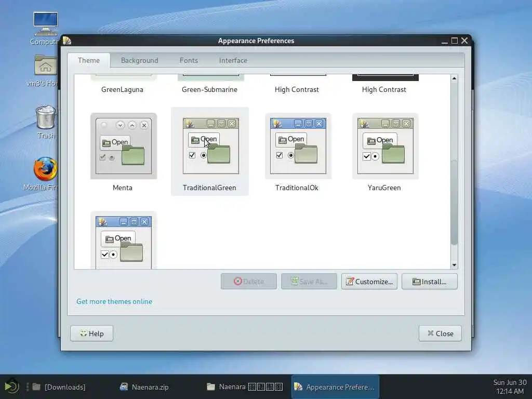Click the scrollbar up arrow in theme list
Viewport: 532px width, 399px height.
(454, 78)
